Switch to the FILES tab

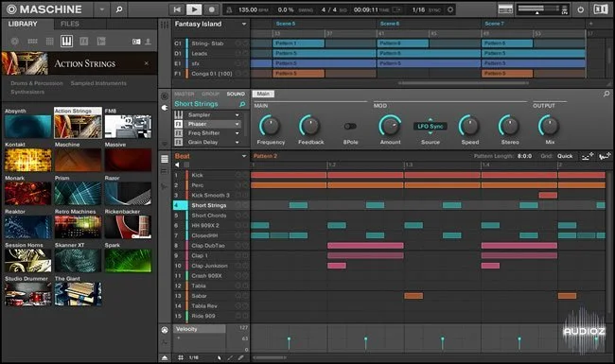70,24
